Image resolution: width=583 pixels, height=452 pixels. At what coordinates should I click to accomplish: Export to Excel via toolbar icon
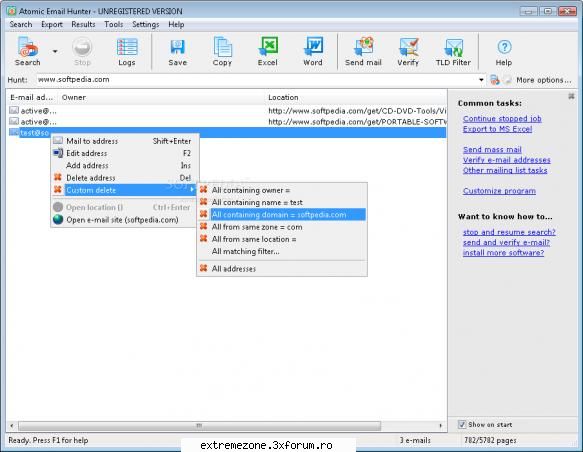point(267,52)
